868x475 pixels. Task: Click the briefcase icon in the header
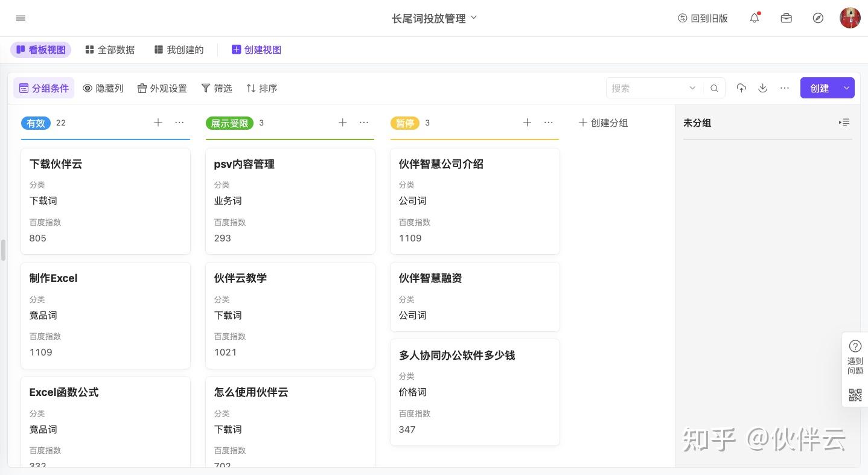pyautogui.click(x=786, y=18)
